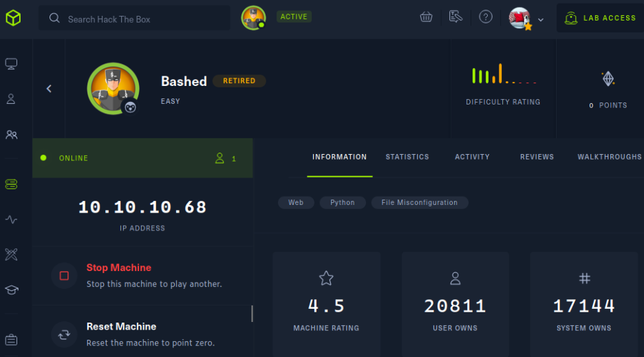
Task: Switch to the WALKTHROUGHS tab
Action: click(610, 157)
